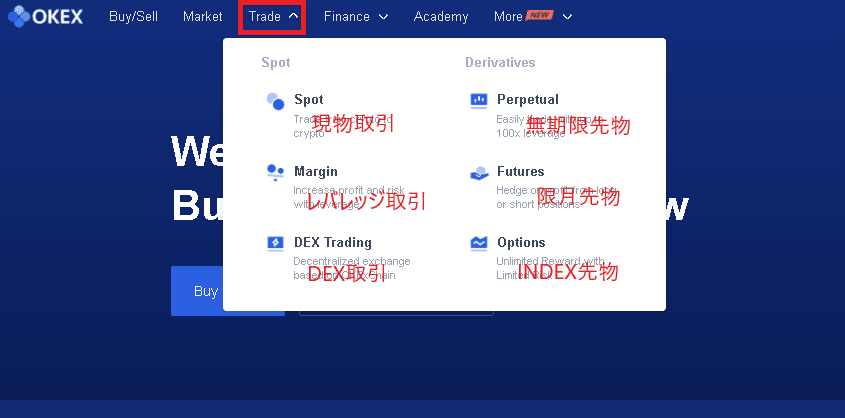Collapse the Trade menu chevron
The height and width of the screenshot is (418, 845).
293,17
